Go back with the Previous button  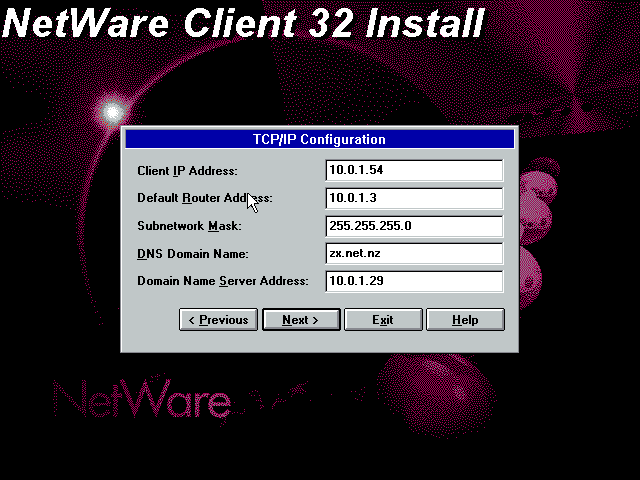(x=218, y=320)
